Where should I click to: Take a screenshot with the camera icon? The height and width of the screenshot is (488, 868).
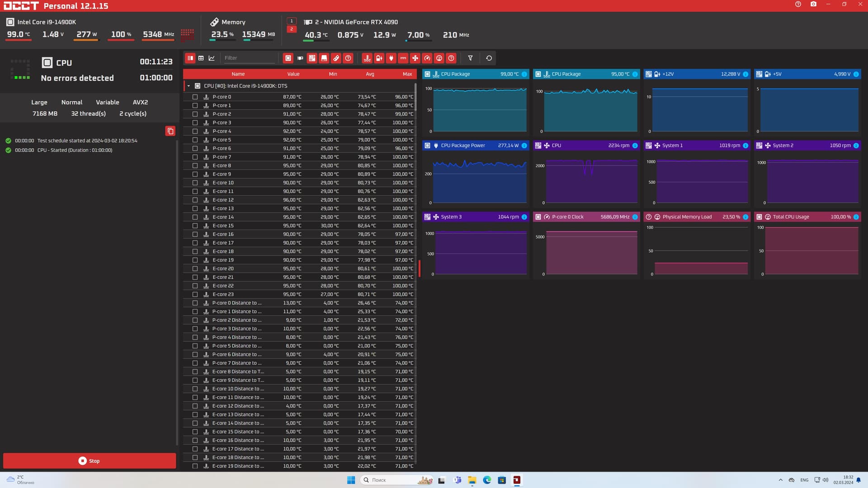(813, 4)
